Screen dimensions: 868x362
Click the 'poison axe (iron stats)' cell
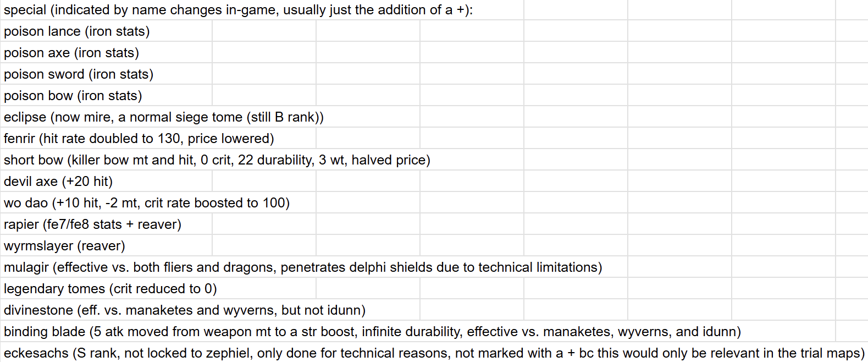(x=71, y=53)
